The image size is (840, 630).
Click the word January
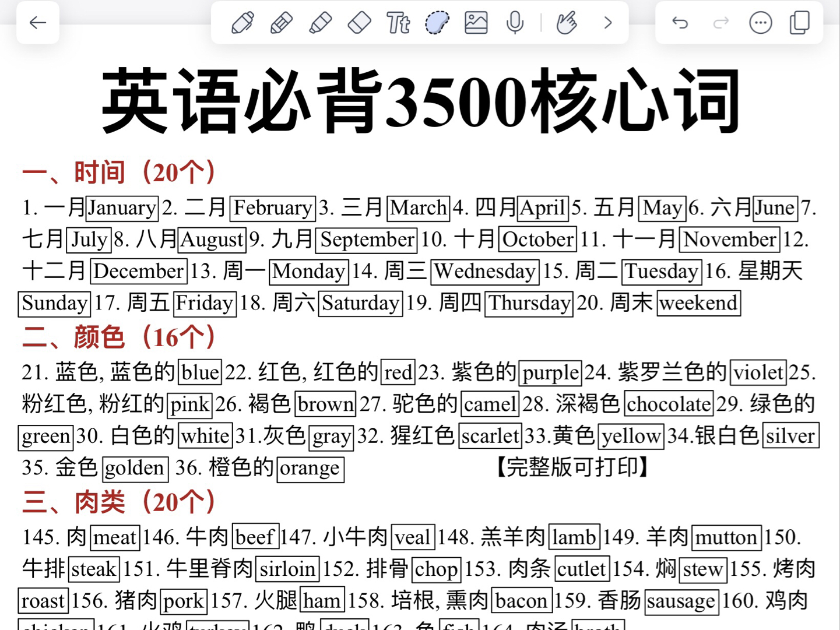(x=122, y=208)
